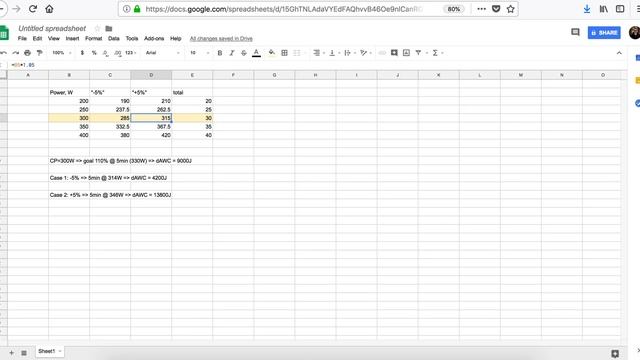Toggle bold formatting

[220, 53]
